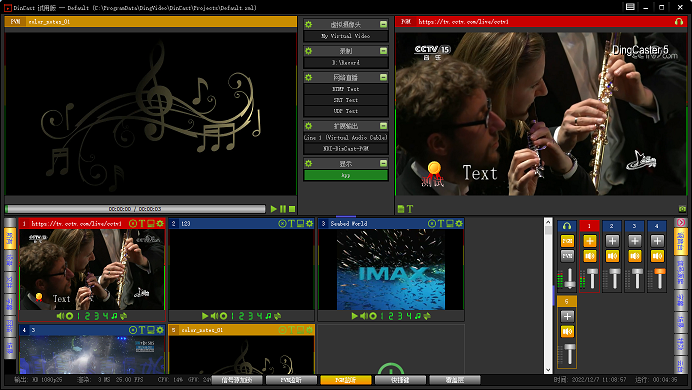Collapse the recording panel with D:\Record

(x=384, y=51)
